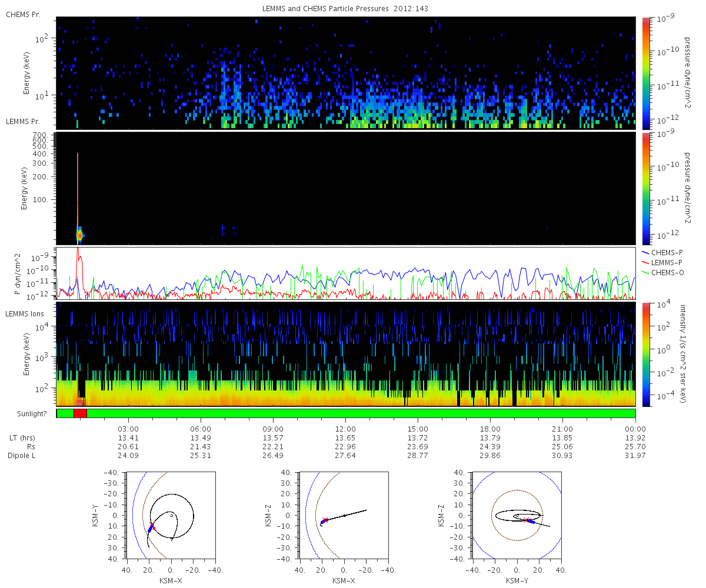706x588 pixels.
Task: Click the Rs value 20.61
Action: 128,447
